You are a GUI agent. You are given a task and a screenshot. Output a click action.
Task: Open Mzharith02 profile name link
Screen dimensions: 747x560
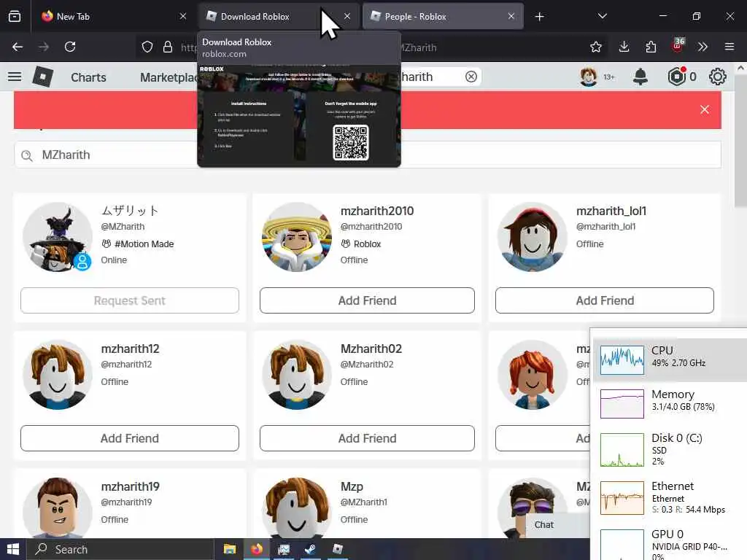click(371, 349)
